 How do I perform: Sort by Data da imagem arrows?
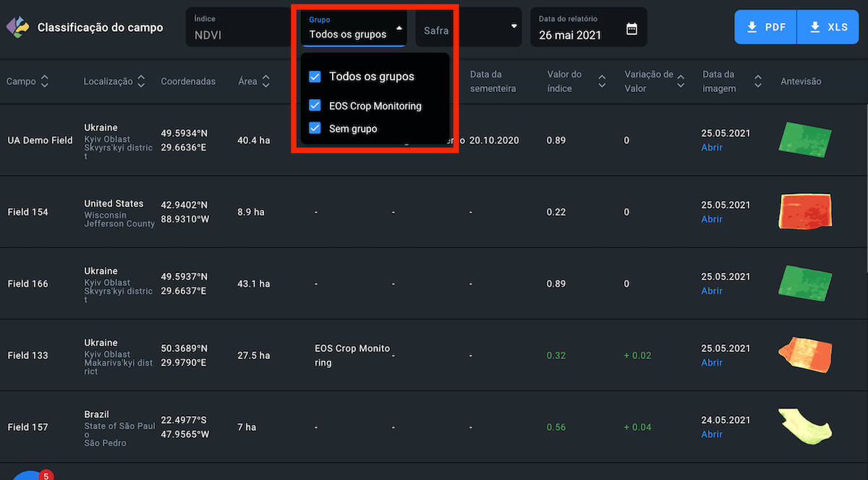click(x=757, y=82)
